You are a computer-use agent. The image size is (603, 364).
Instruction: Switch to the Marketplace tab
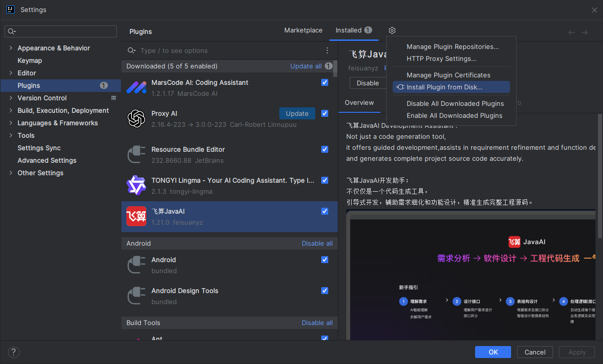(303, 30)
